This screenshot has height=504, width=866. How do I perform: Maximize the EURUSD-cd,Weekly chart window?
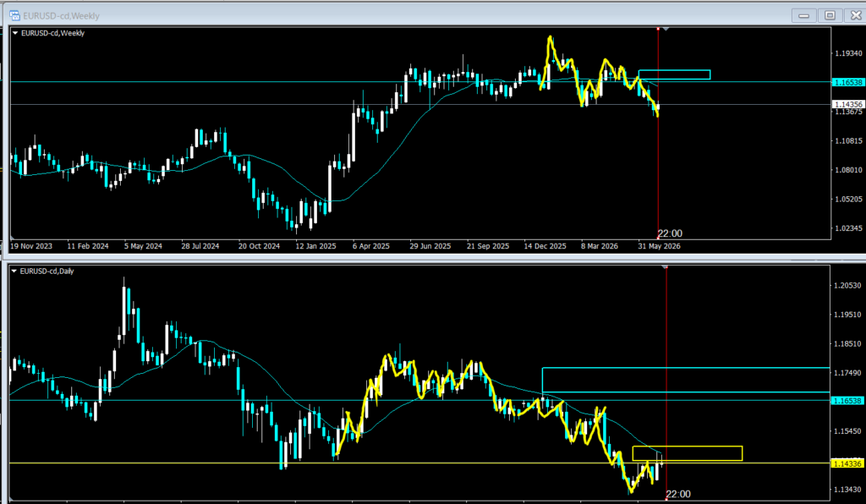(x=830, y=15)
